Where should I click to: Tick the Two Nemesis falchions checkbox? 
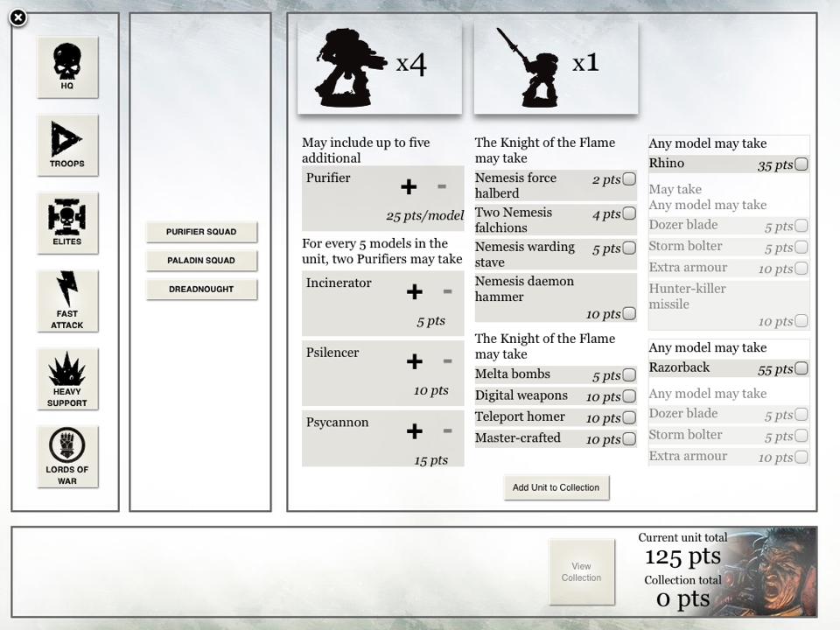pos(629,213)
